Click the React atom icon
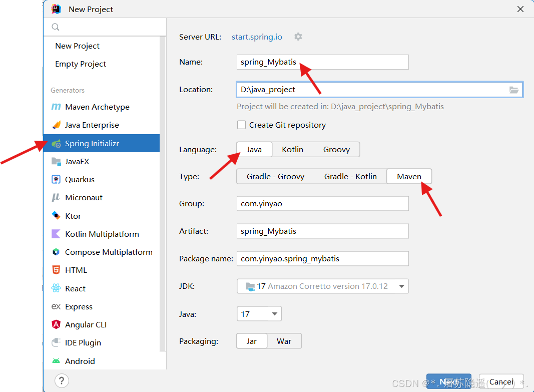 click(x=56, y=288)
